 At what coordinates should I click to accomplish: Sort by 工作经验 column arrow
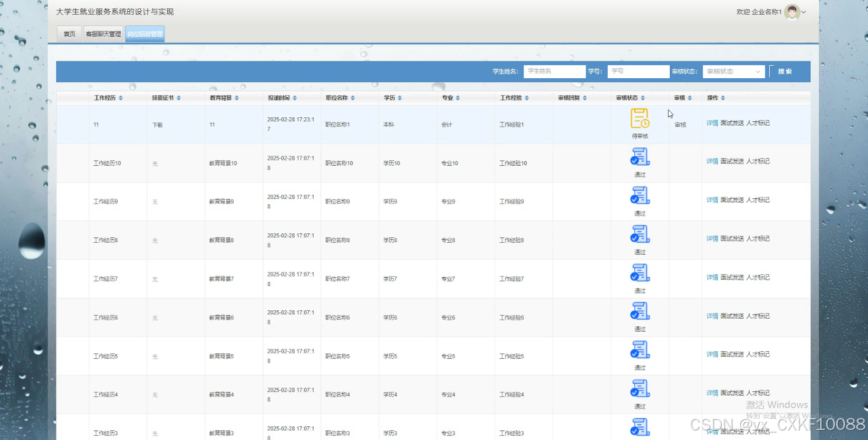(x=527, y=98)
